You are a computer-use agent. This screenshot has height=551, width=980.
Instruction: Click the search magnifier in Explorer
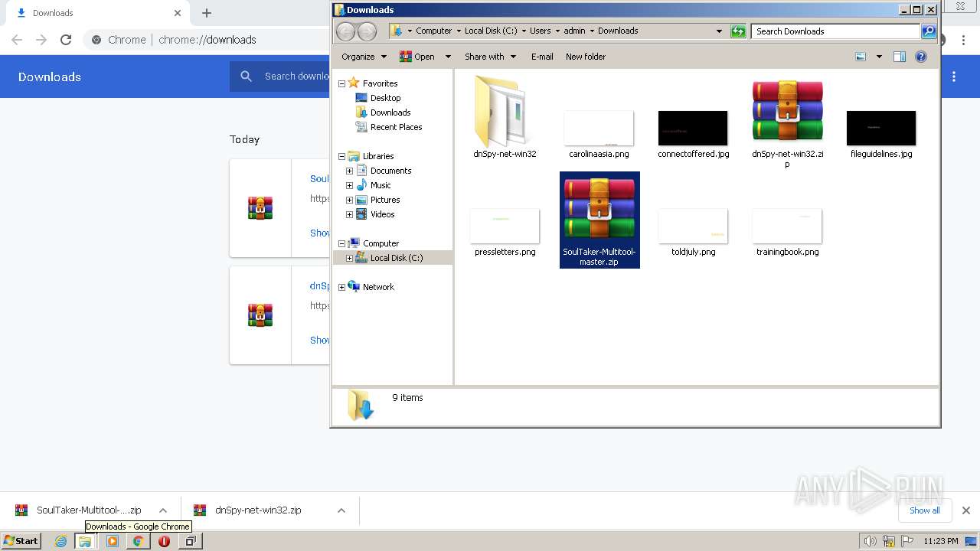[x=929, y=31]
